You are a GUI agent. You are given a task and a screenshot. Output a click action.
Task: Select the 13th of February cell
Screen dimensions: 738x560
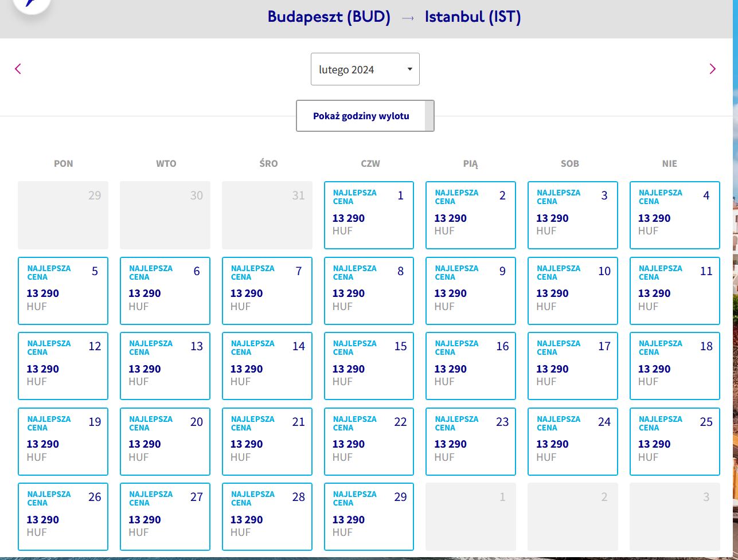(165, 366)
